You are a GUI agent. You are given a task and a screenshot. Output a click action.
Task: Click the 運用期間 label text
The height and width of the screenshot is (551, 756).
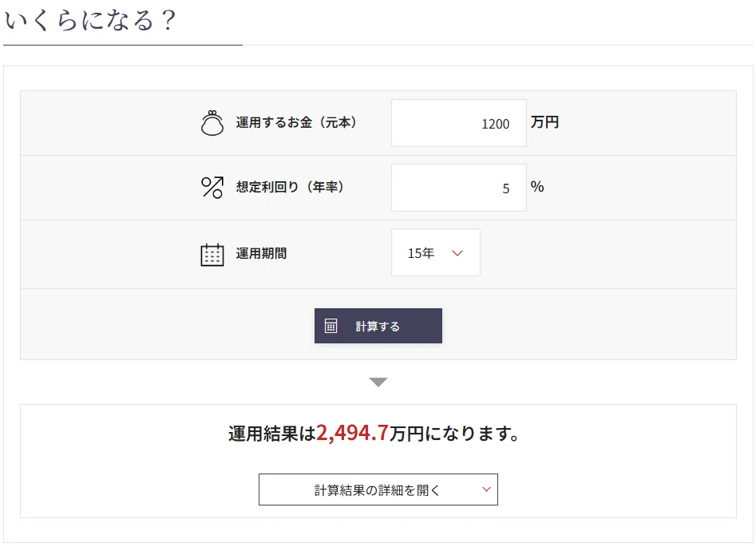click(x=261, y=253)
